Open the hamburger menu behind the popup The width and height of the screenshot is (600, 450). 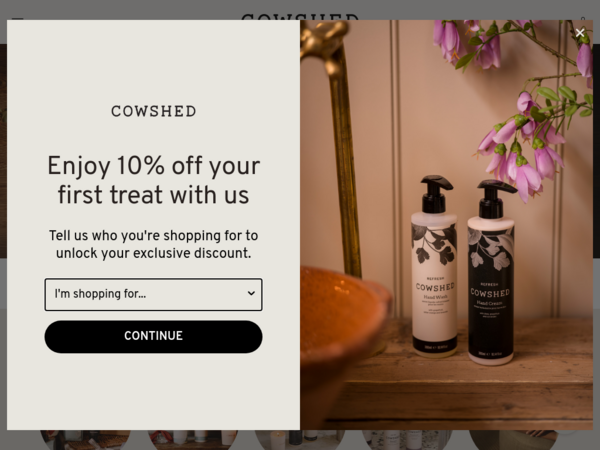[x=18, y=18]
